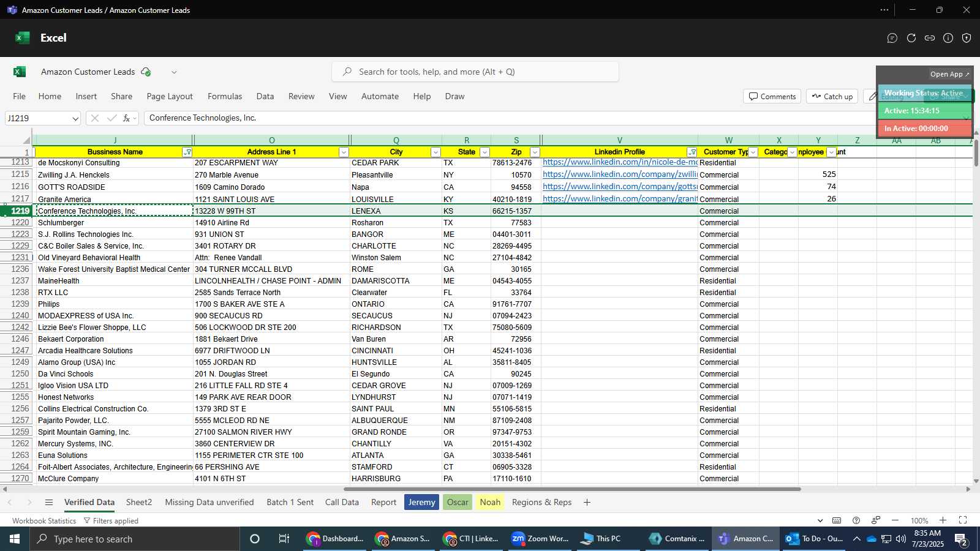Open Customer Type filter dropdown
Screen dimensions: 980x551
point(753,152)
